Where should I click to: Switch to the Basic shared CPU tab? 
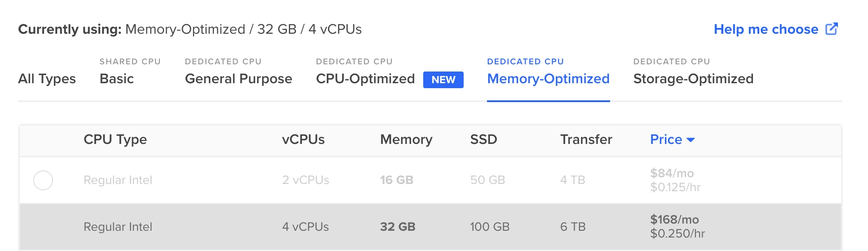click(117, 79)
